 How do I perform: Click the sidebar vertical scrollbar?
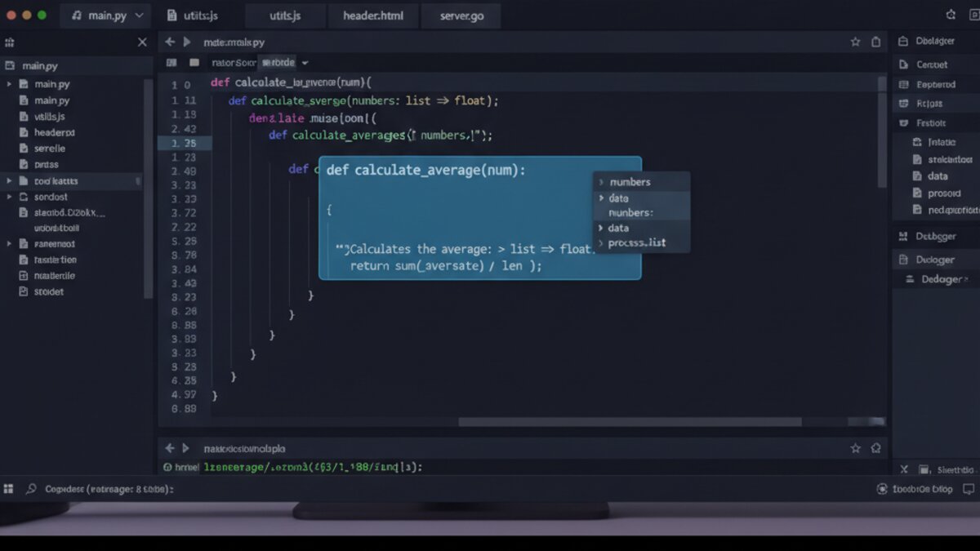click(x=148, y=188)
